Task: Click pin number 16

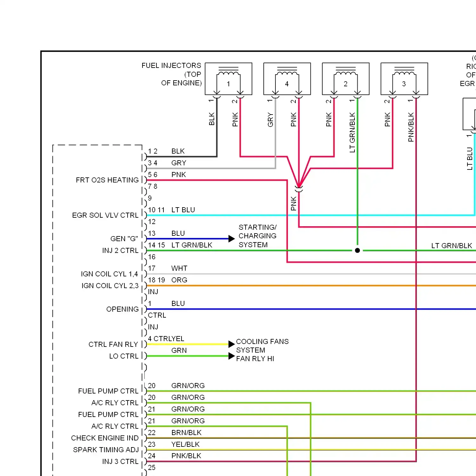Action: point(152,257)
